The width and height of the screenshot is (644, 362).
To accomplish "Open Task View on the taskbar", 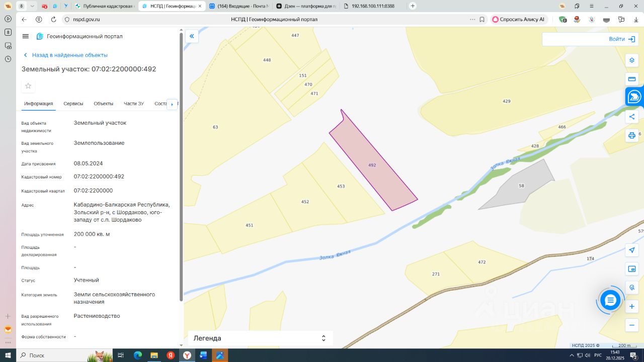I will 121,355.
